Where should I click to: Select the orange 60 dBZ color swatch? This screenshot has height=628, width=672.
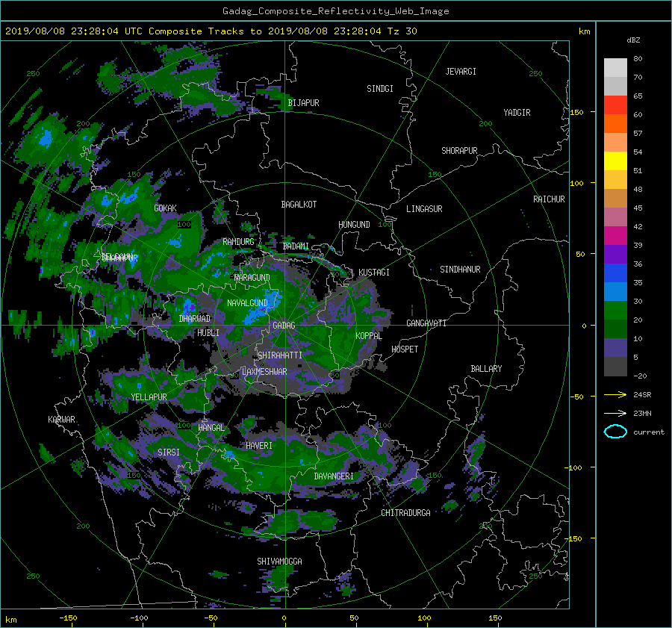[615, 123]
